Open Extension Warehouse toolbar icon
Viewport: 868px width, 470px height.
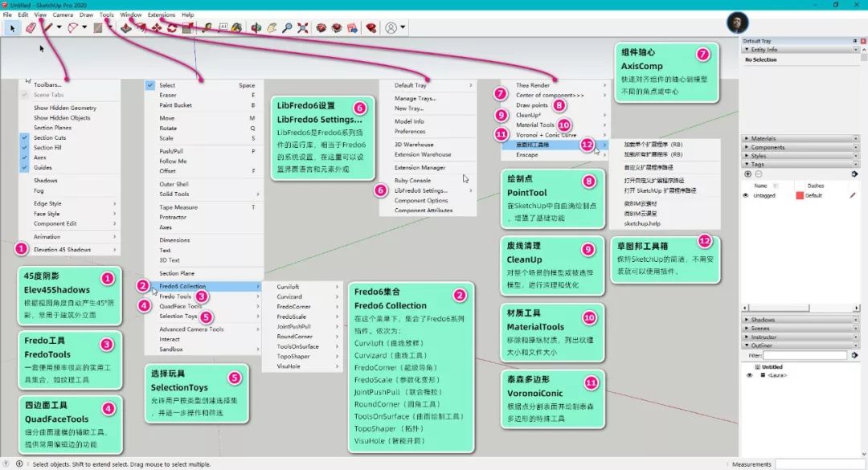337,27
